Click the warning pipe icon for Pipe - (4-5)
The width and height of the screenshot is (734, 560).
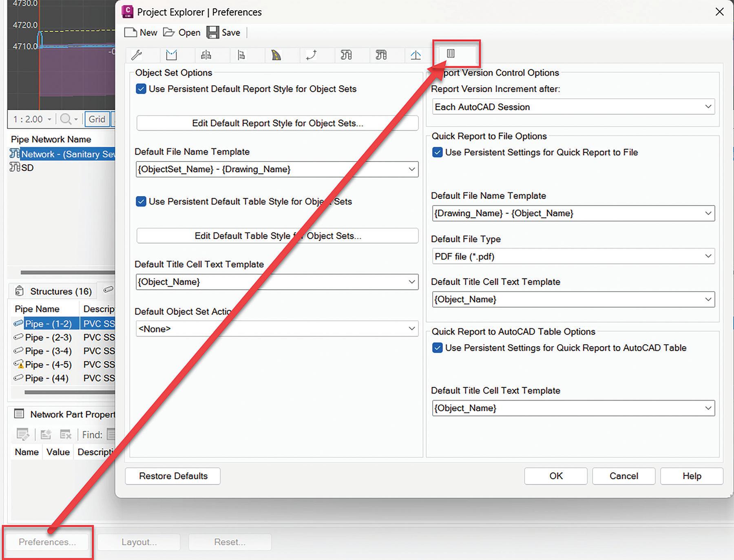18,364
